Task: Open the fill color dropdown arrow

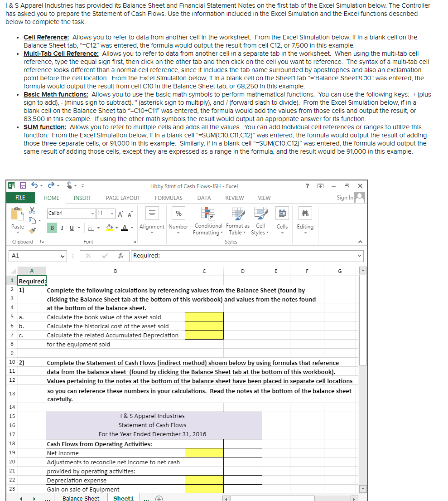Action: (116, 228)
